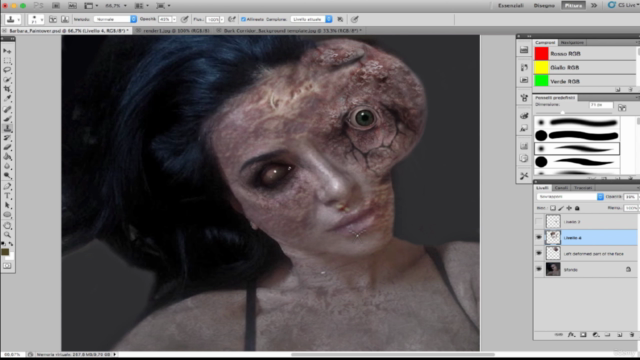
Task: Select the Zoom tool
Action: (x=7, y=235)
